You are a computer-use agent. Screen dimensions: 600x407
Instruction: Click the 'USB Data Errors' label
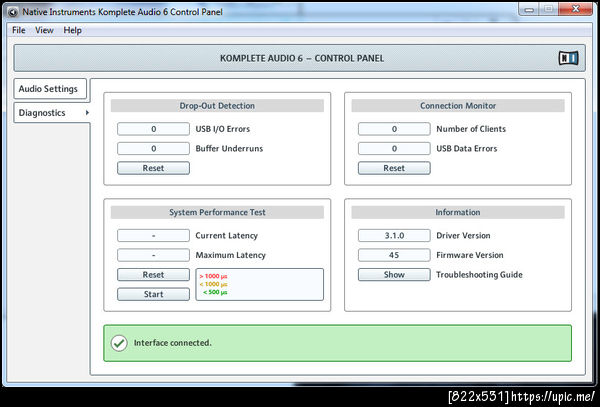click(467, 148)
